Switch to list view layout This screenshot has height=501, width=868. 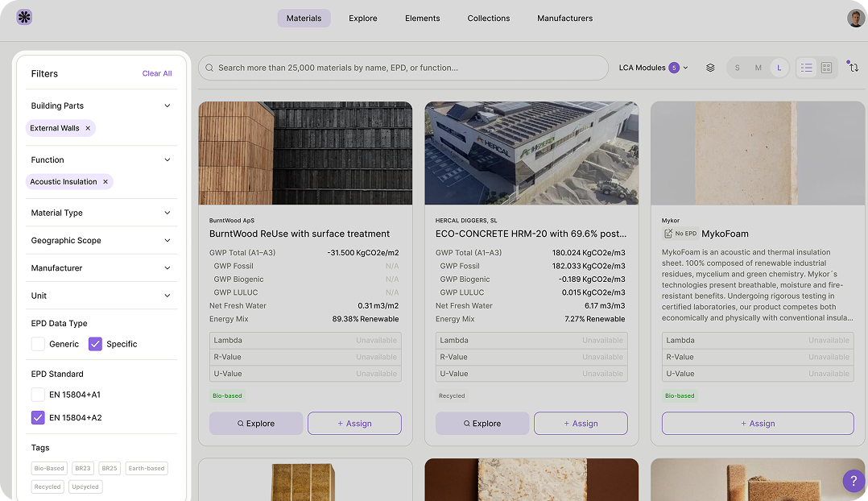(807, 68)
